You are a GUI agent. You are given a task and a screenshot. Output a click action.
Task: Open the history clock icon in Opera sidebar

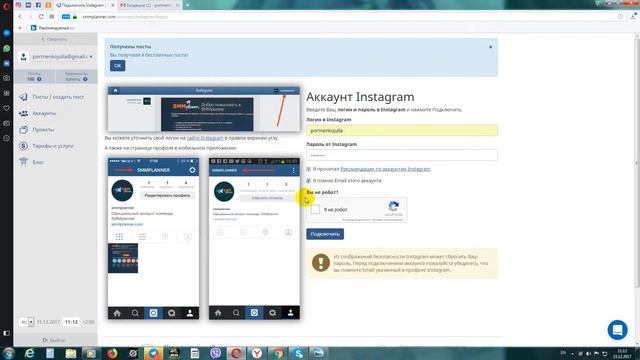pos(7,138)
